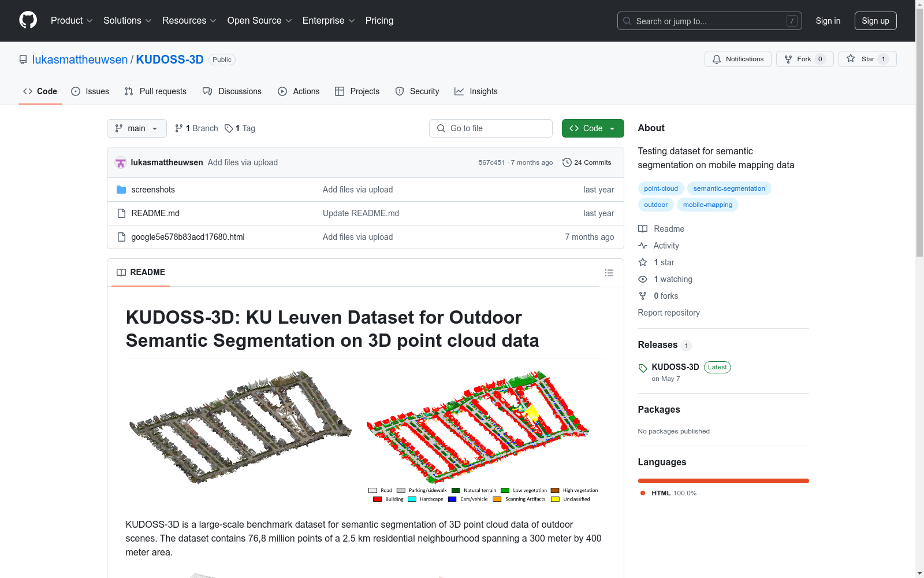Open commit hash 567c451
The height and width of the screenshot is (578, 924).
(x=491, y=162)
